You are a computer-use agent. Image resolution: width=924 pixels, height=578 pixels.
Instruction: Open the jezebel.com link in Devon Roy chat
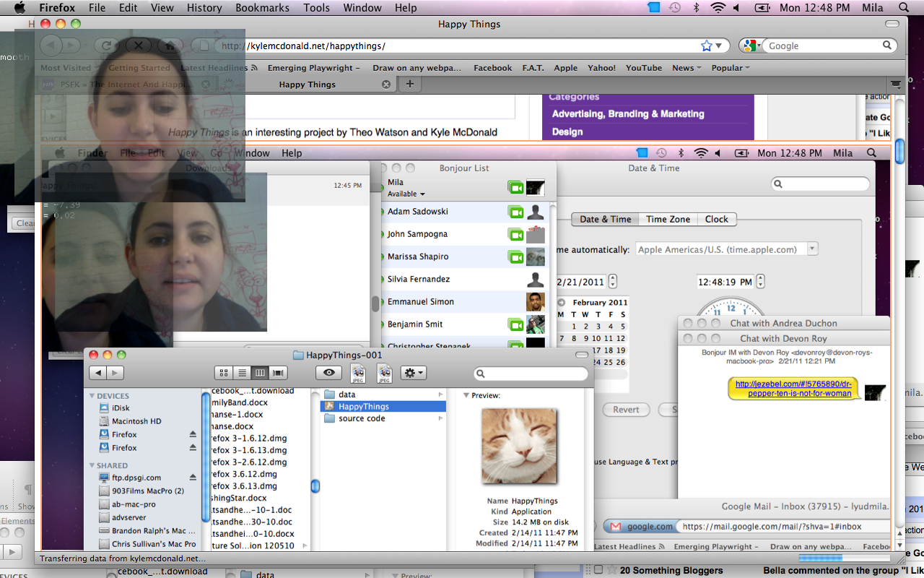click(x=793, y=389)
